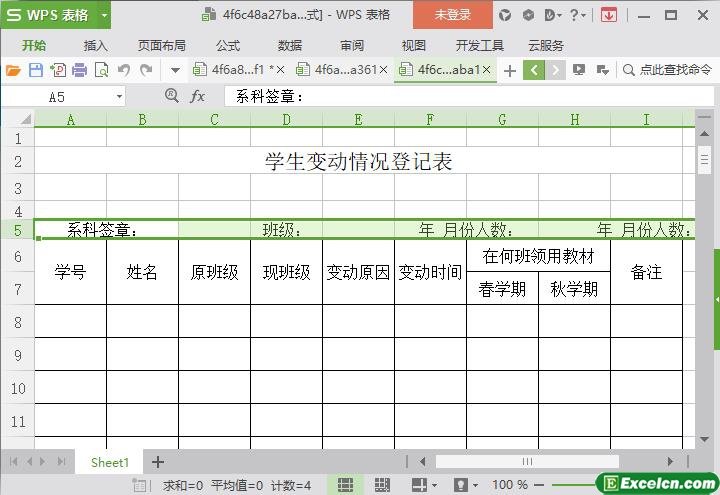Image resolution: width=720 pixels, height=495 pixels.
Task: Click the select all corner triangle
Action: [25, 119]
